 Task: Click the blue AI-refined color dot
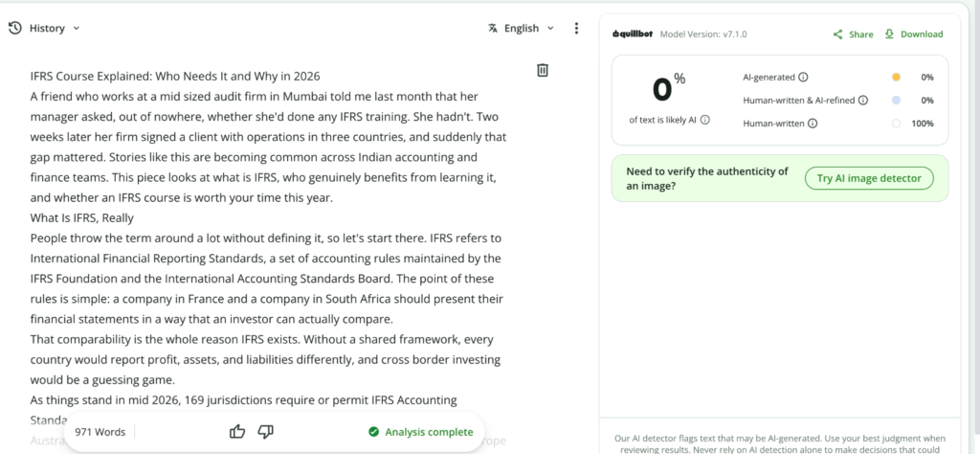[896, 100]
